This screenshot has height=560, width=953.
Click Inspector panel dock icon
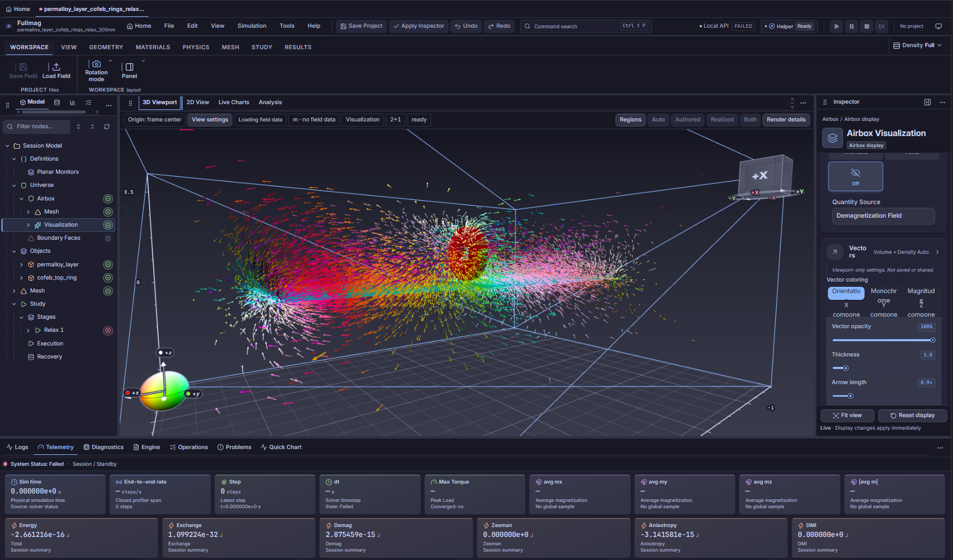(x=927, y=102)
